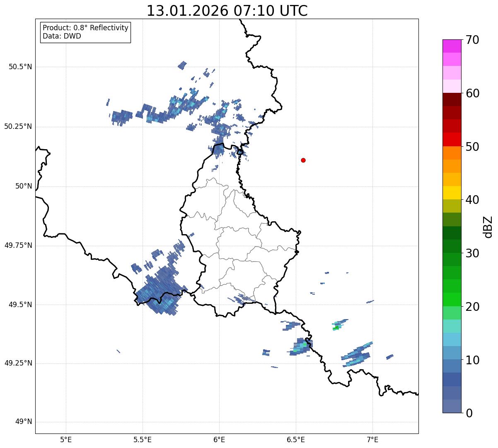Screen dimensions: 498x448
Task: Click the 49.75°N latitude label
Action: coord(18,245)
